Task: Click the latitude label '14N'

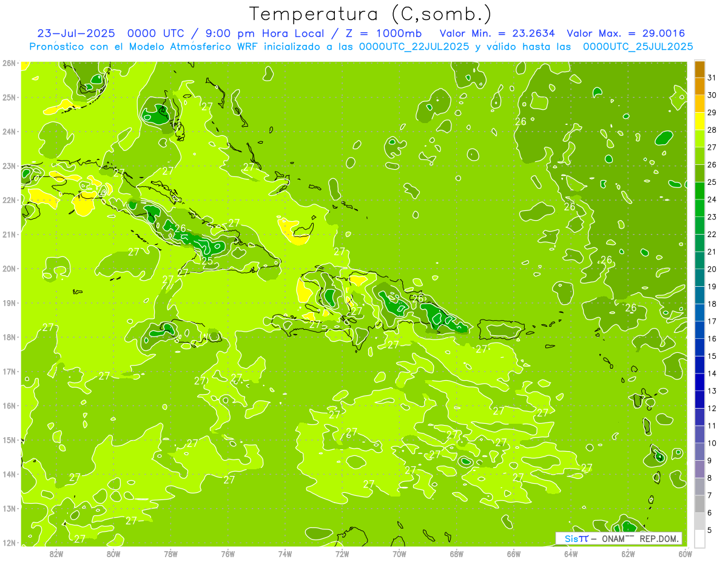Action: [x=9, y=474]
